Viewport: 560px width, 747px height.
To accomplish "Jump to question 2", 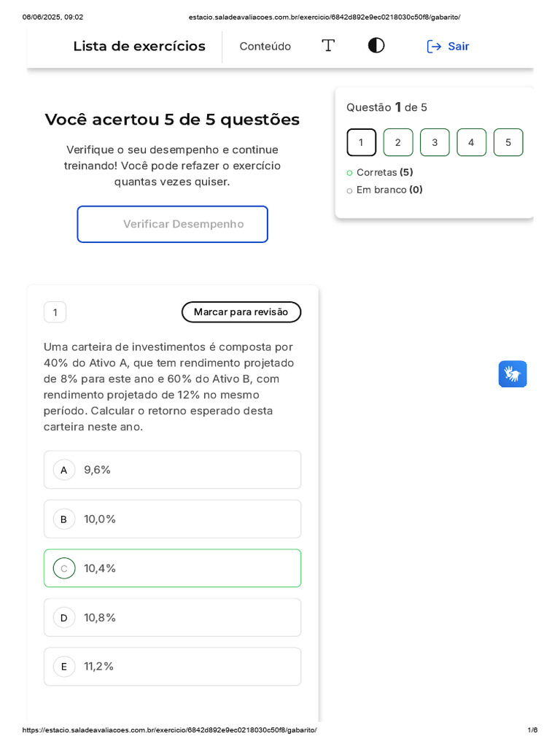I will (x=398, y=142).
